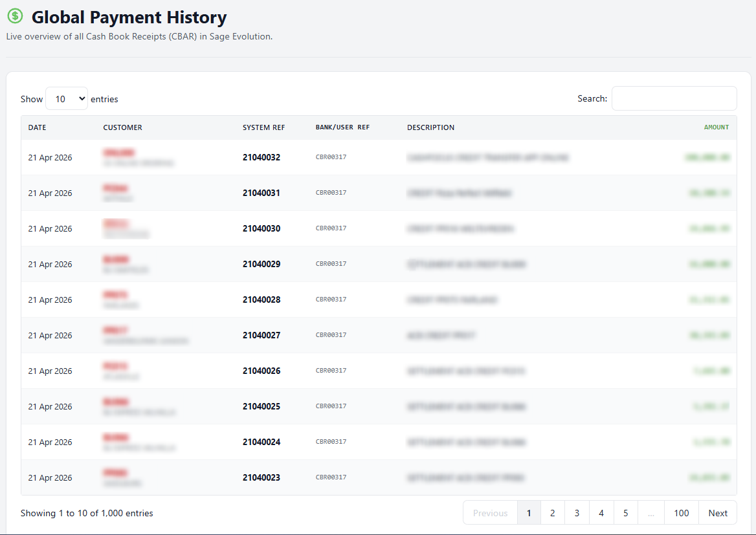Click CBR00317 in the row with 21040026
The image size is (756, 535).
(331, 371)
